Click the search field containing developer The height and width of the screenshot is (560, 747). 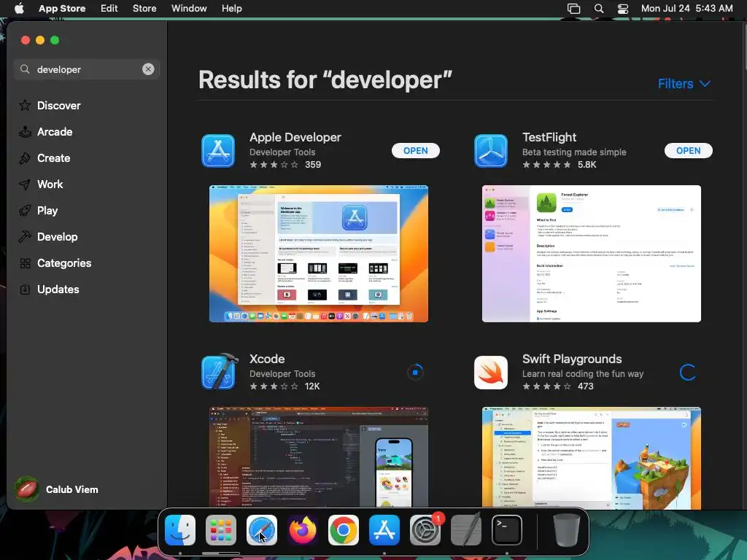click(x=87, y=69)
